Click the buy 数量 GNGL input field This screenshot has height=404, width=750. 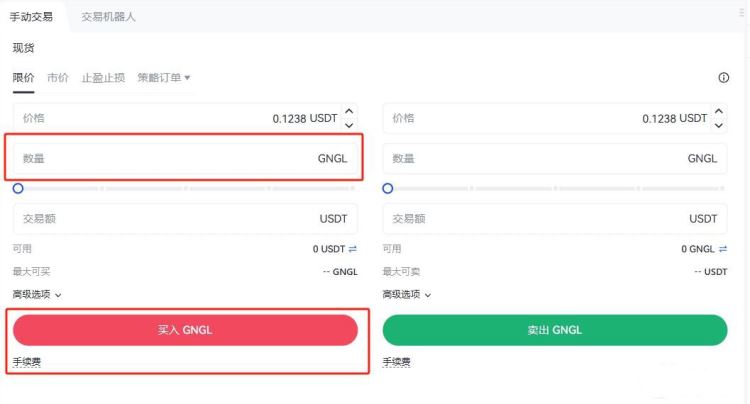coord(185,158)
